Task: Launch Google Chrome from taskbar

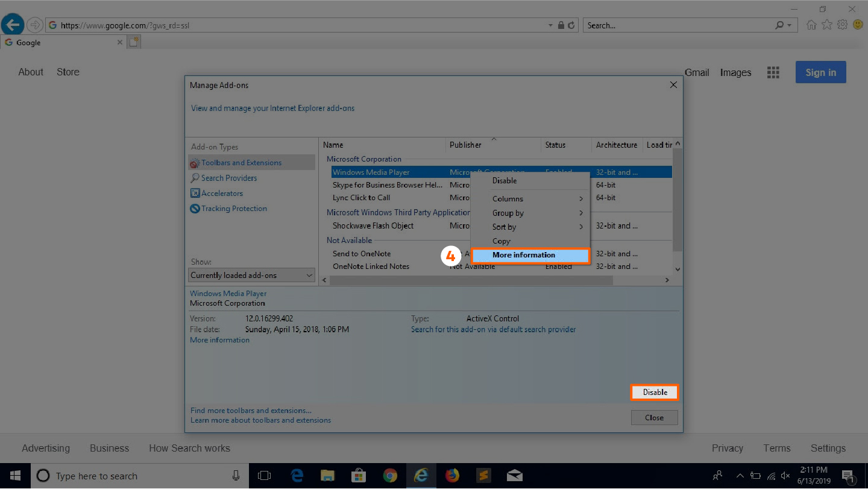Action: (x=390, y=476)
